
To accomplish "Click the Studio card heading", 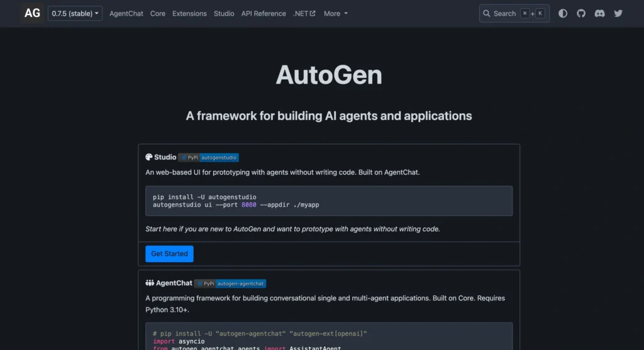I will (165, 157).
